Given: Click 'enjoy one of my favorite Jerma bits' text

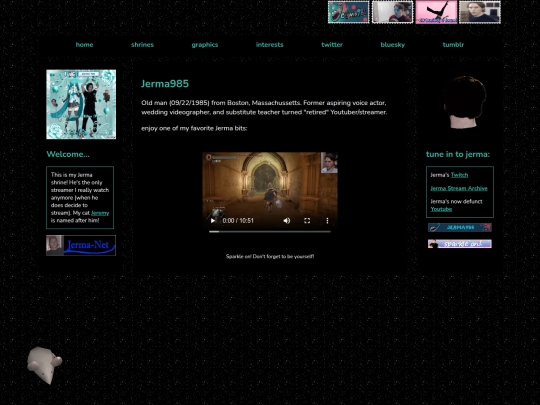Looking at the screenshot, I should 194,128.
